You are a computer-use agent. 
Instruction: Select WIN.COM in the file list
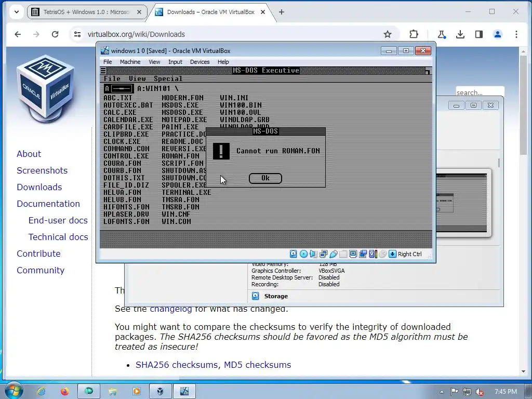176,221
